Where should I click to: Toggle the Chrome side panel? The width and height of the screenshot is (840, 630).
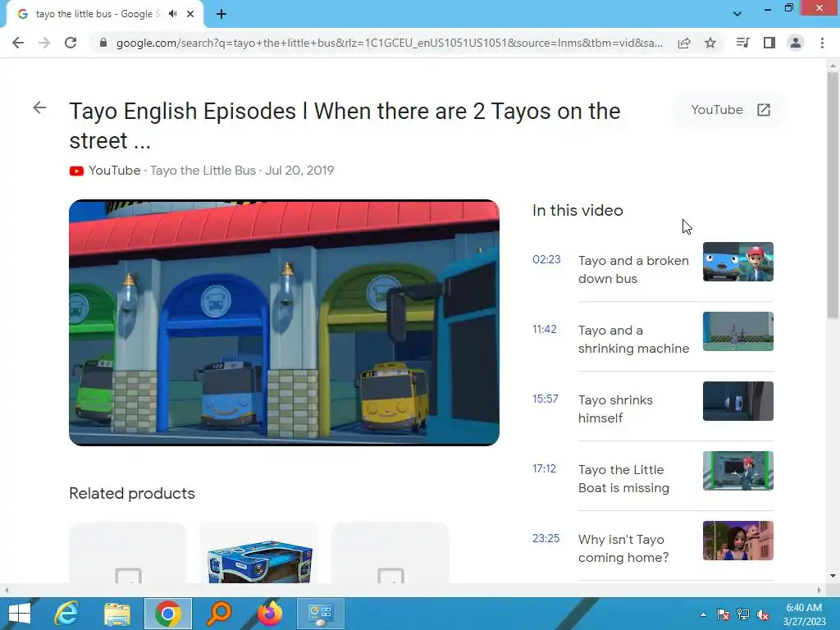coord(769,43)
